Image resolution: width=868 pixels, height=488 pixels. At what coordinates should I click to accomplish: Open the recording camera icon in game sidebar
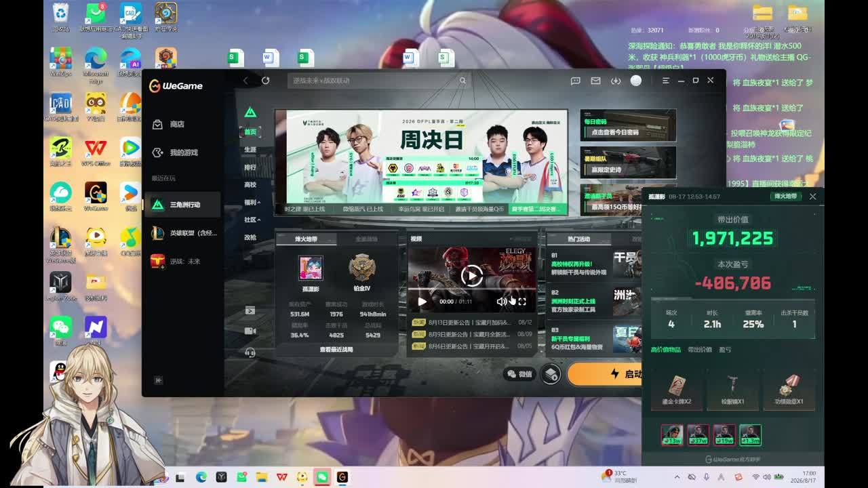tap(250, 331)
